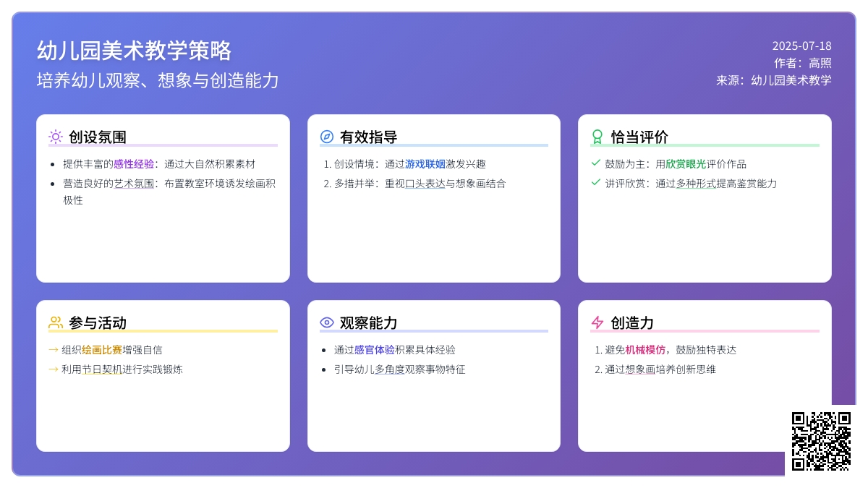Click the 参与活动 card heading
The width and height of the screenshot is (868, 488).
(98, 322)
